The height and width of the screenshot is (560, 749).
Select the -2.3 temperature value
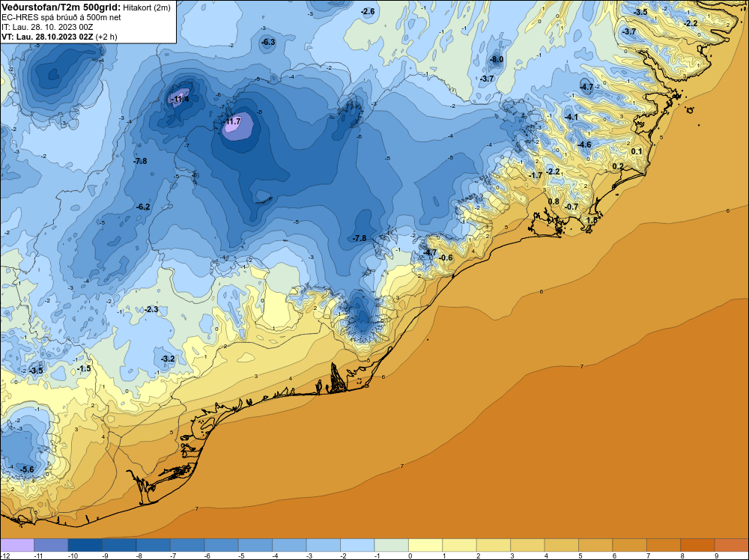click(x=151, y=309)
